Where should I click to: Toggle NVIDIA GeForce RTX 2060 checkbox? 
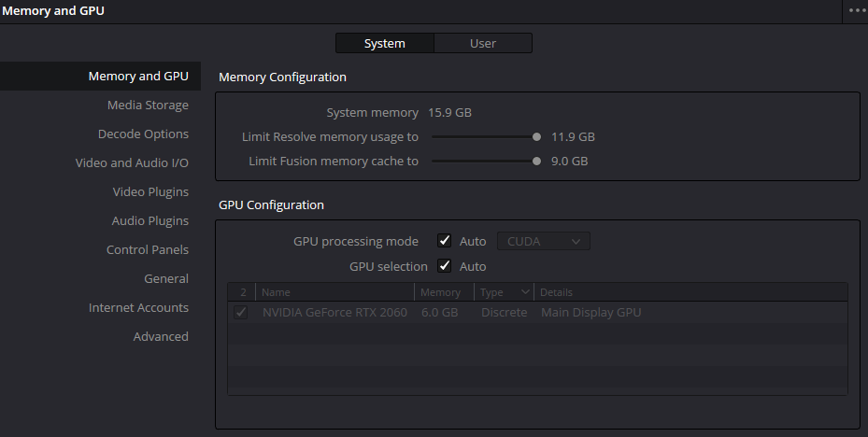(x=241, y=312)
